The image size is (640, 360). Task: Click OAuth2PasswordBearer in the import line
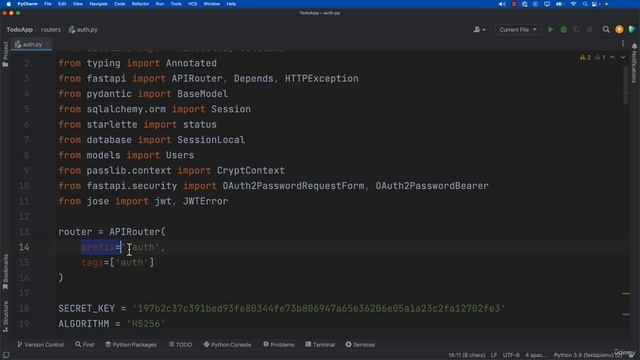coord(432,186)
